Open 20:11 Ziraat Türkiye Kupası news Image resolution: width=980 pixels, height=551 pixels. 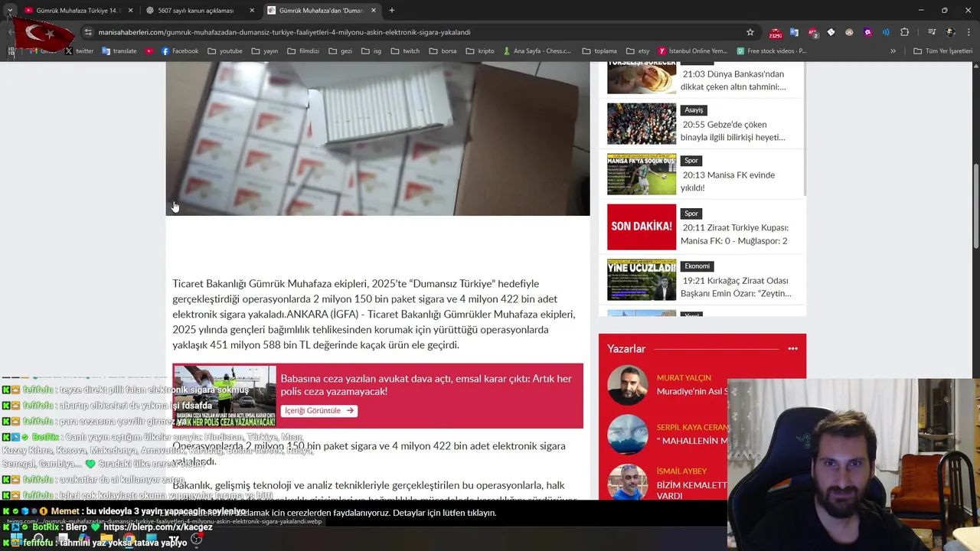point(734,234)
